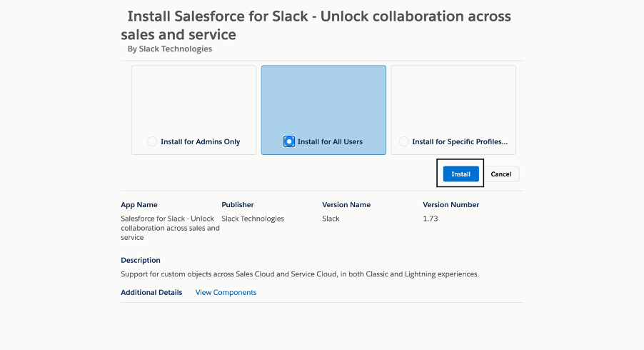Image resolution: width=644 pixels, height=350 pixels.
Task: Click the page title Install Salesforce for Slack
Action: [x=316, y=25]
